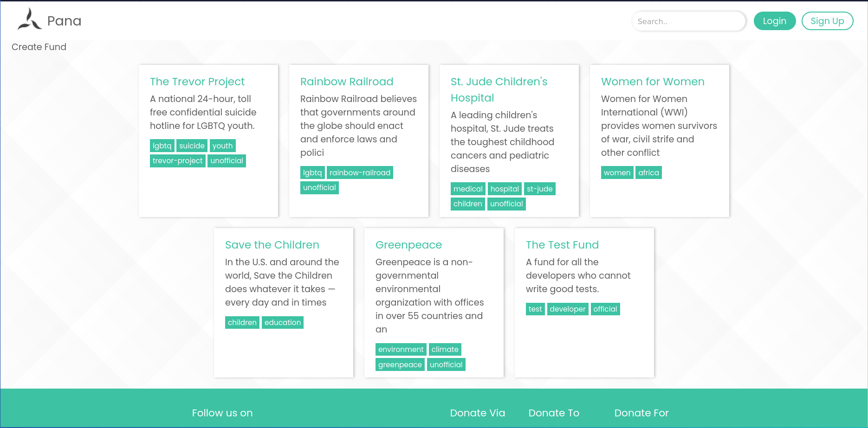This screenshot has width=868, height=428.
Task: Select the trevor-project tag
Action: (178, 161)
